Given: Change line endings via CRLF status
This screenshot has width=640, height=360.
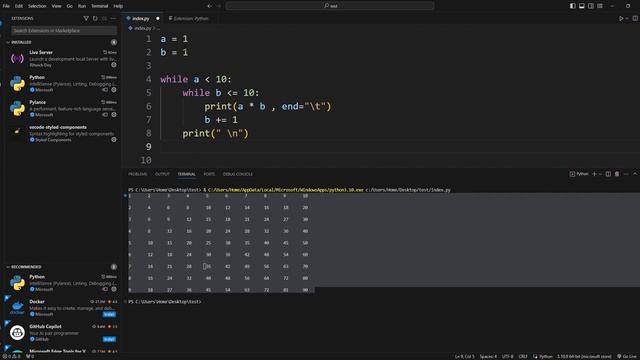Looking at the screenshot, I should pyautogui.click(x=523, y=356).
